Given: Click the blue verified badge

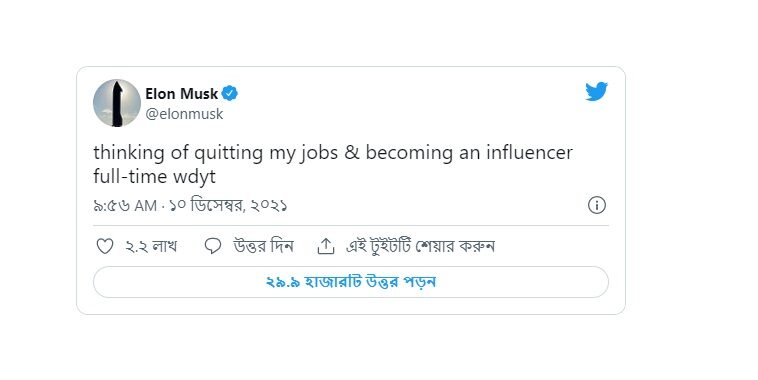Looking at the screenshot, I should [230, 93].
